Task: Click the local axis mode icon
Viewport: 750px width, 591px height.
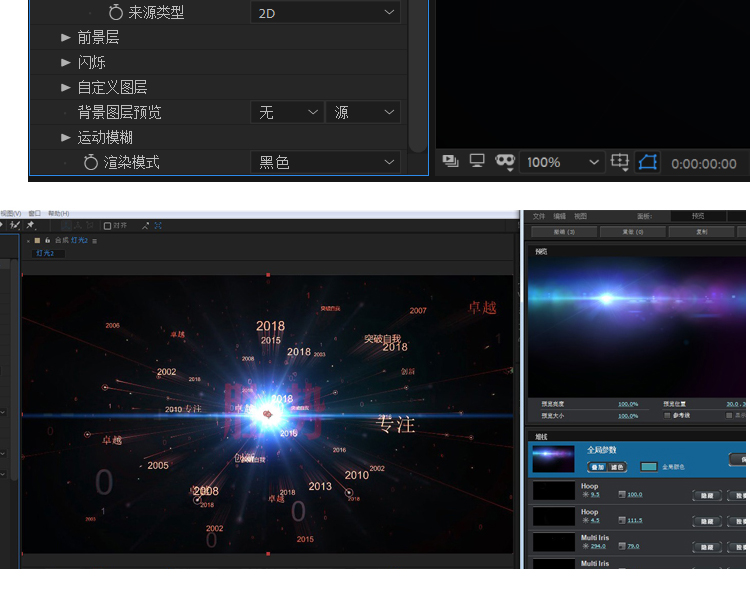Action: pyautogui.click(x=66, y=225)
